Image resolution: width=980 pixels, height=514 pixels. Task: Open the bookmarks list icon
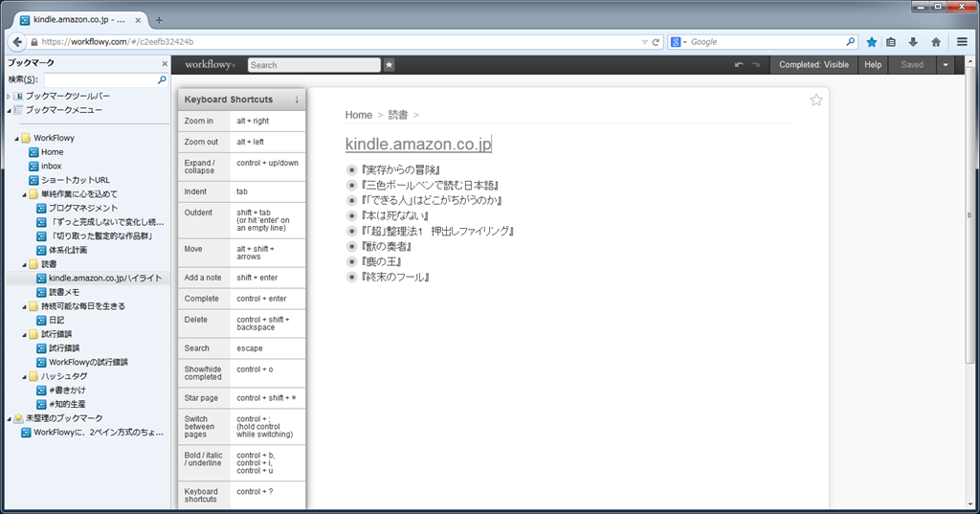(x=891, y=42)
